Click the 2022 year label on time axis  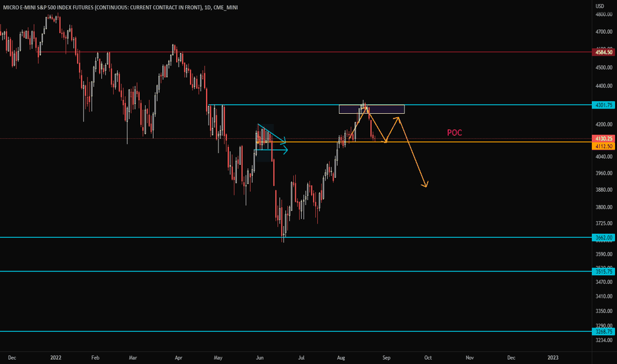click(x=56, y=357)
